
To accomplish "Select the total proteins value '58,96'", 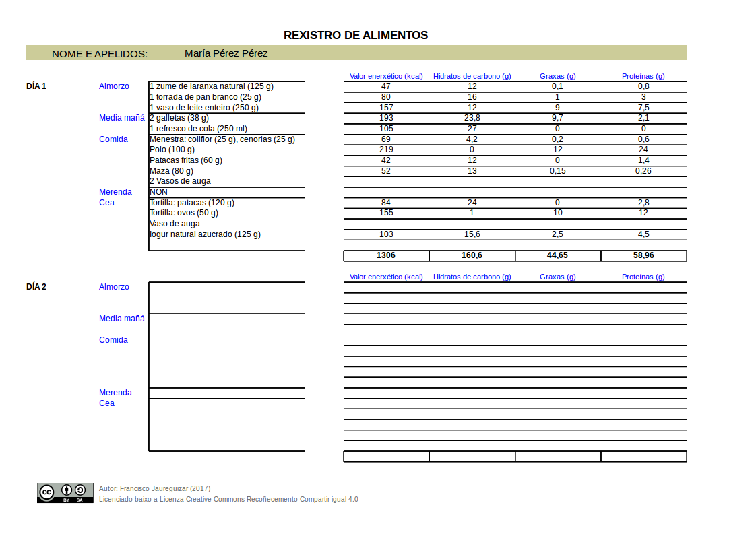I will (x=643, y=255).
